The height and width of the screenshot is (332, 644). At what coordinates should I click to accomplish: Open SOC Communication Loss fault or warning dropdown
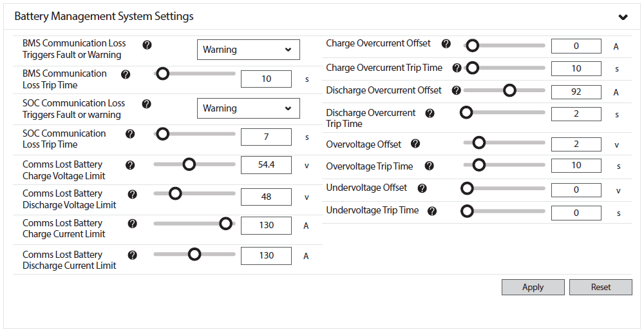pyautogui.click(x=249, y=108)
